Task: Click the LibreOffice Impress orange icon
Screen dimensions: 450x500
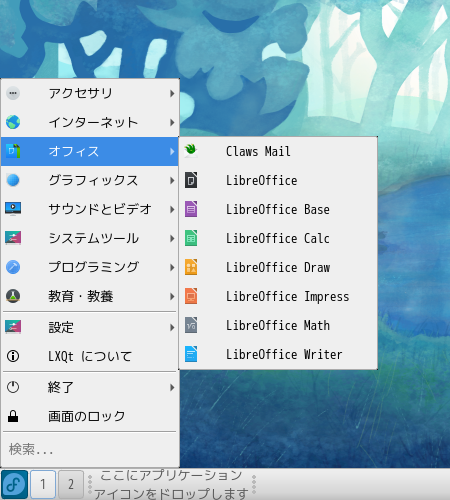Action: (x=191, y=296)
